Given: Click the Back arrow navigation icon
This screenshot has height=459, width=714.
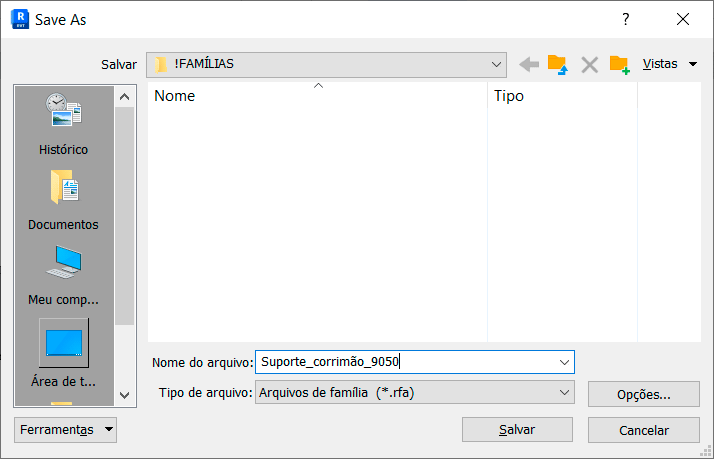Looking at the screenshot, I should [x=529, y=64].
